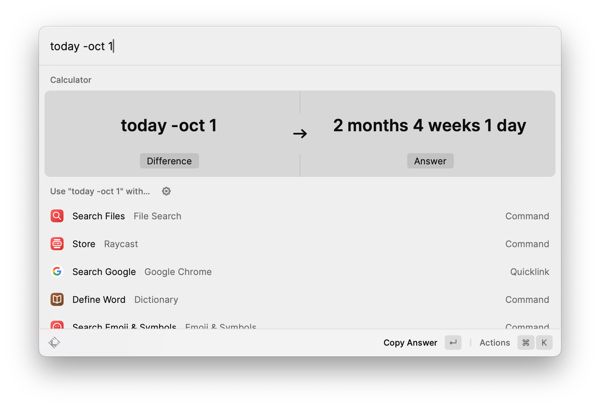Click the Search Emoji & Symbols icon
Image resolution: width=600 pixels, height=408 pixels.
[x=57, y=325]
